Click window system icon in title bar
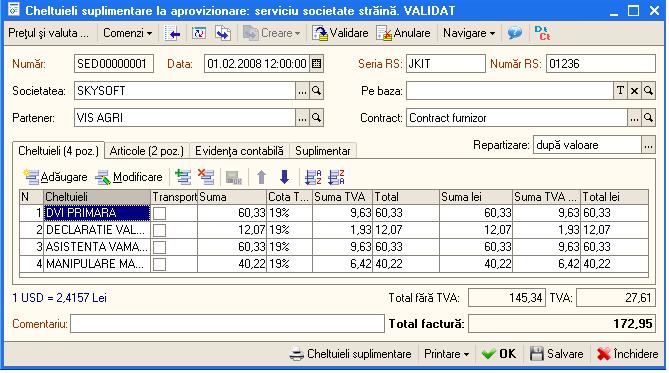Screen dimensions: 669x373 (13, 9)
